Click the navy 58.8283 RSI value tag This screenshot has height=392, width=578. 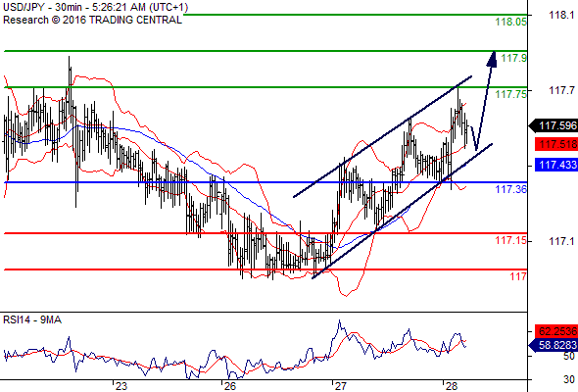[554, 345]
